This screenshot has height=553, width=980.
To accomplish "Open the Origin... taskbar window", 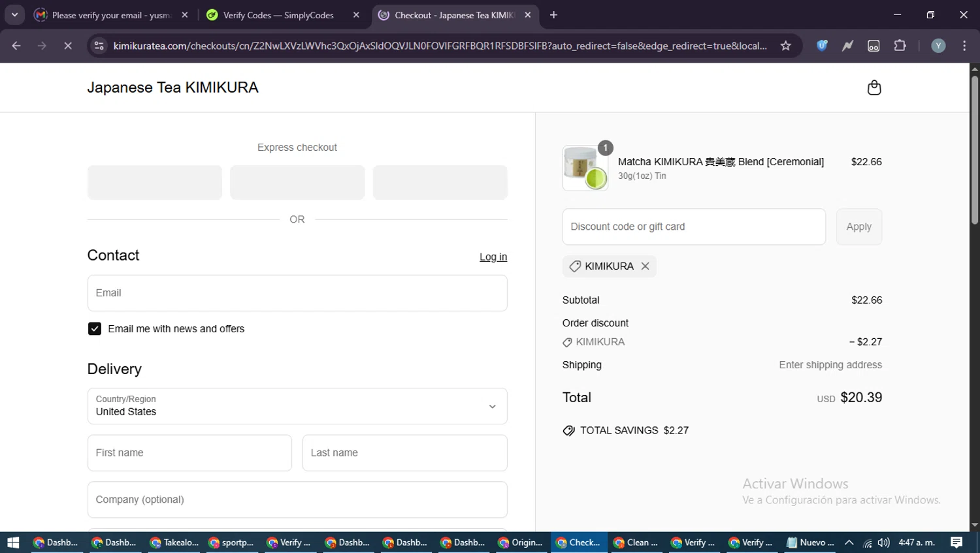I will pos(521,543).
